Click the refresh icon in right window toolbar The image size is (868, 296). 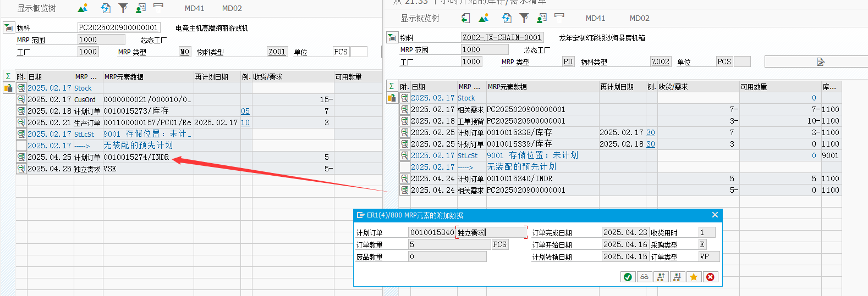pos(507,18)
